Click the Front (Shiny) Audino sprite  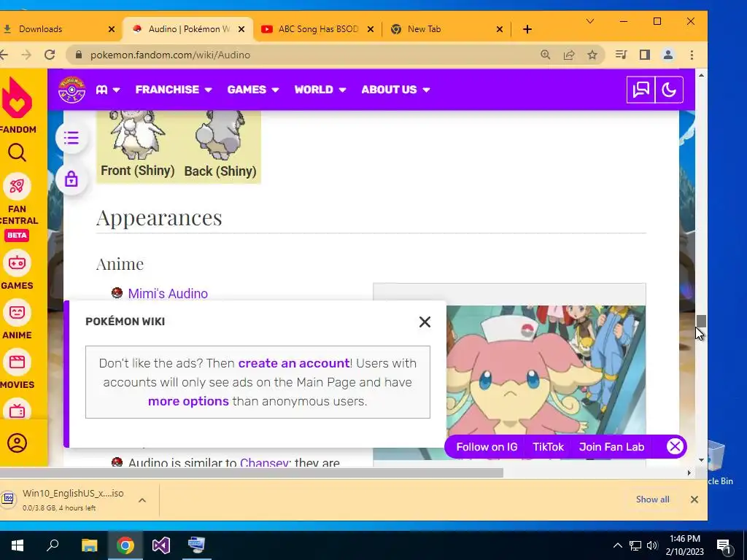137,135
